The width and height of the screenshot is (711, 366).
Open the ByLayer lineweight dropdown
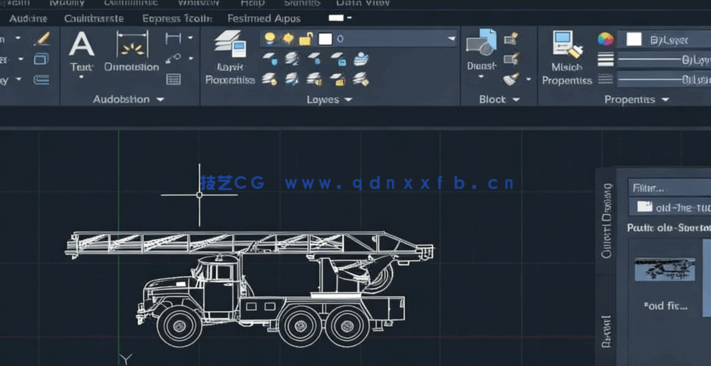coord(664,59)
